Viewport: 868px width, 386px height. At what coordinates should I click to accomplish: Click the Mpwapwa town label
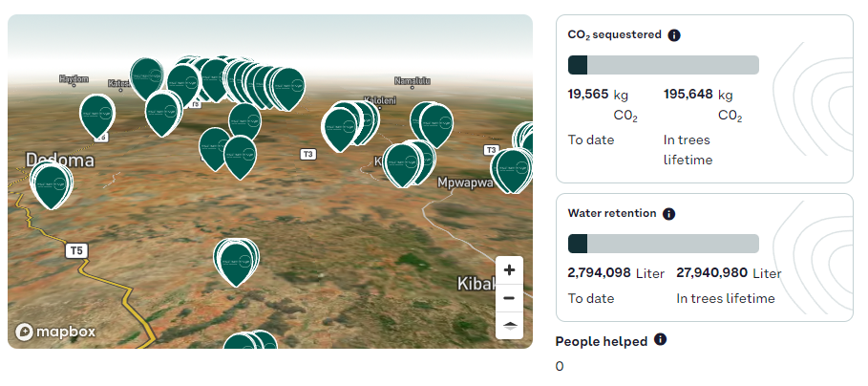pyautogui.click(x=465, y=182)
